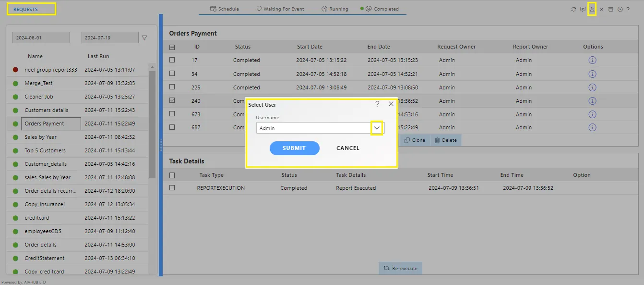The height and width of the screenshot is (285, 644).
Task: Select neel group report333 in list
Action: pos(50,70)
